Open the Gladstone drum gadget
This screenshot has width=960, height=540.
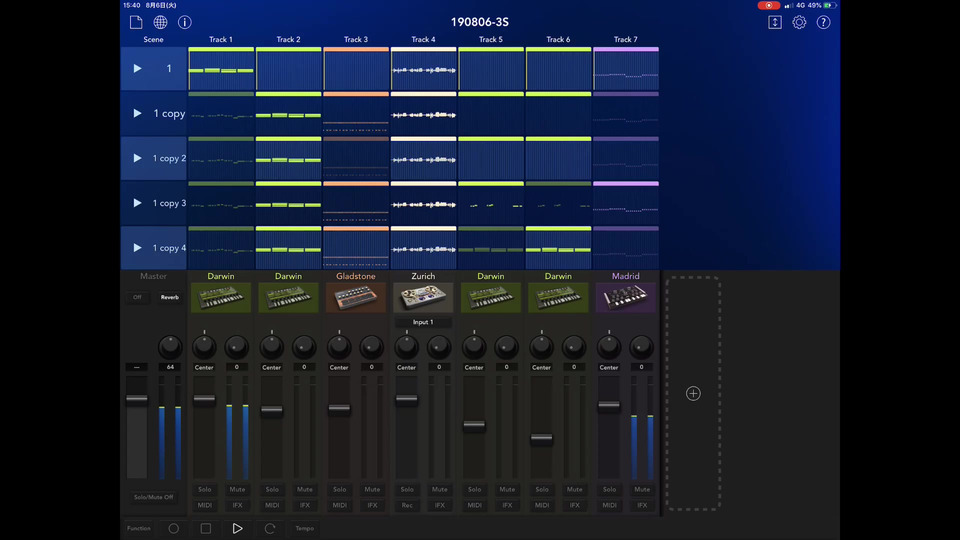point(356,297)
